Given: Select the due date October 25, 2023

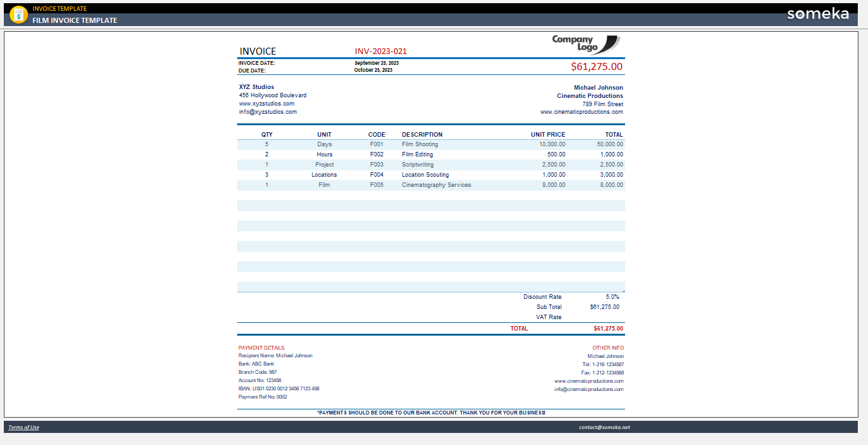Looking at the screenshot, I should [373, 70].
